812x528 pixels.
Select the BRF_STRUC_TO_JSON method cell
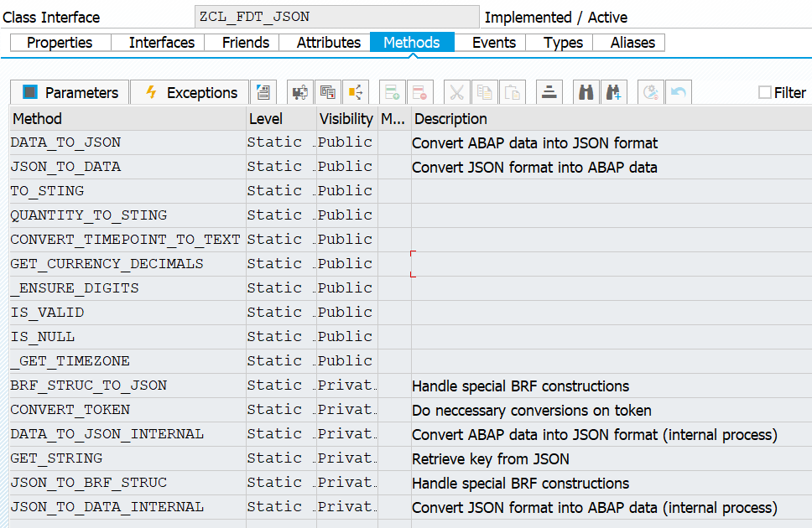(x=128, y=386)
